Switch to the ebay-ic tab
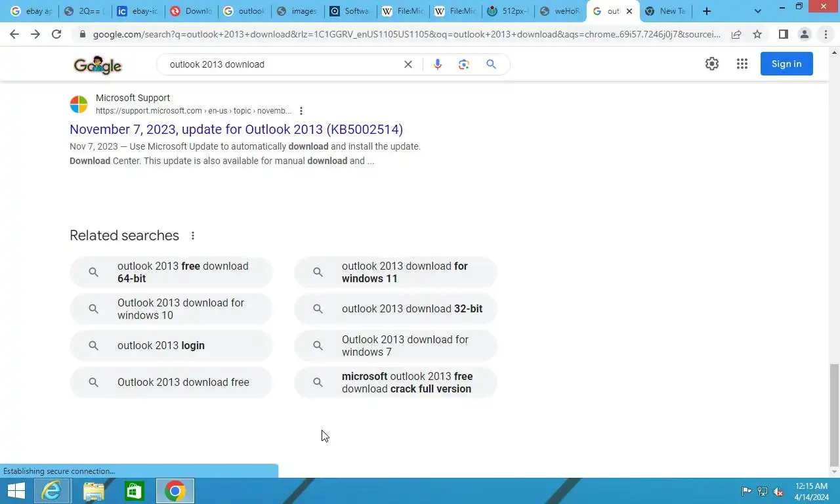840x504 pixels. point(138,11)
